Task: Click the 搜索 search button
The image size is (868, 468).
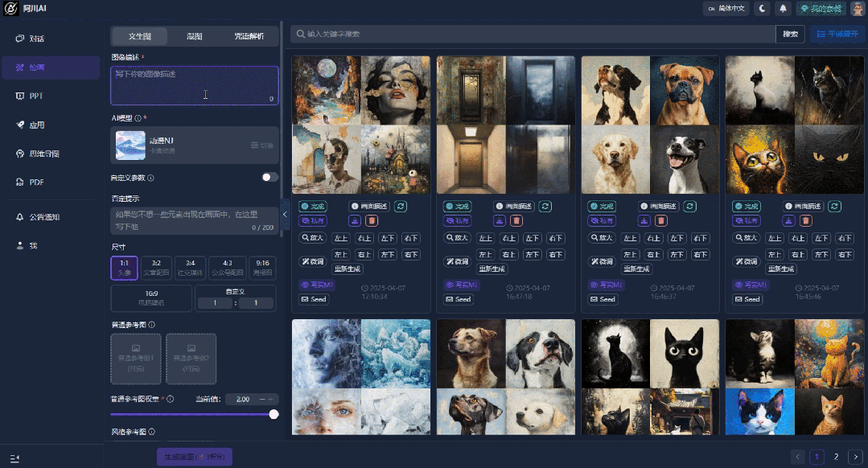Action: 790,34
